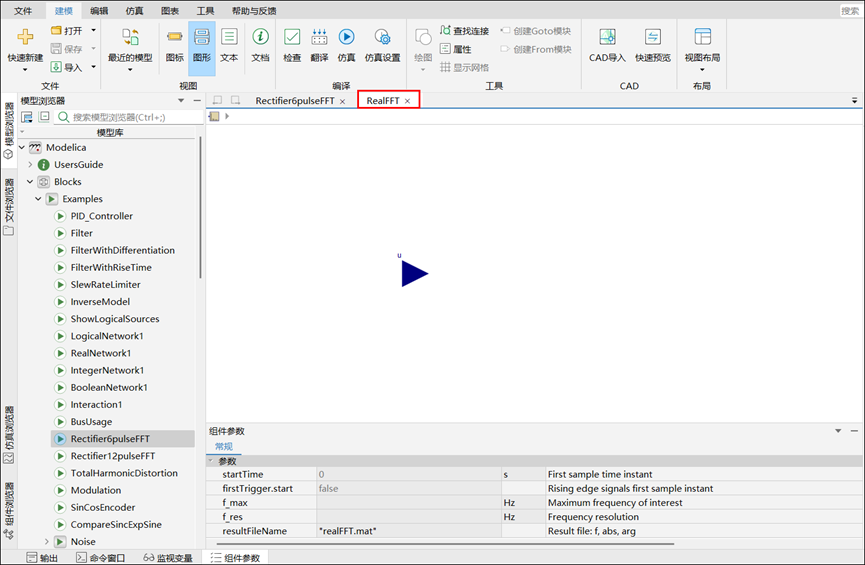Image resolution: width=865 pixels, height=565 pixels.
Task: Collapse the Modelica library node
Action: pyautogui.click(x=22, y=147)
